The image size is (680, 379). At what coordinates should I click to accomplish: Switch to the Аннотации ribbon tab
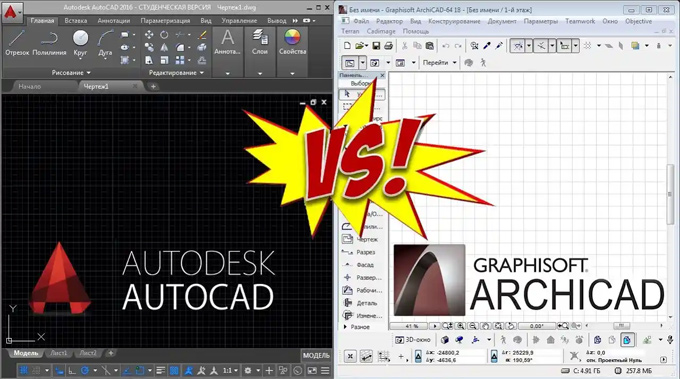click(114, 20)
